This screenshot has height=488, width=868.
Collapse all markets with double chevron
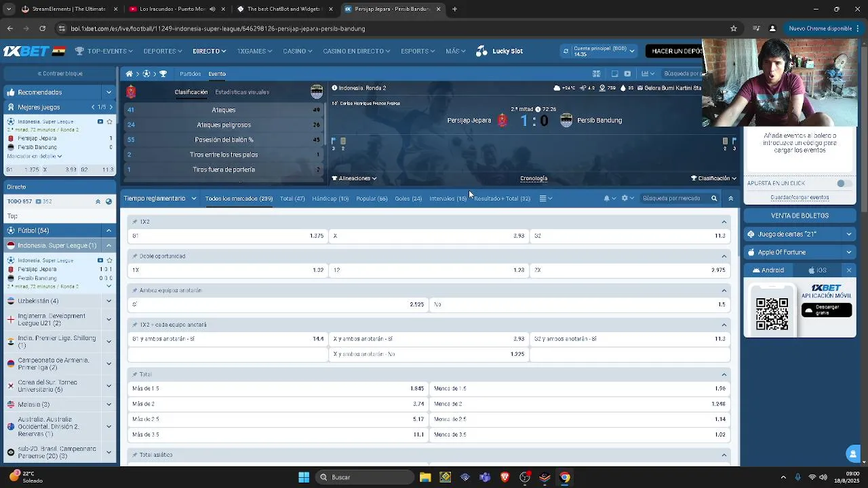click(730, 199)
